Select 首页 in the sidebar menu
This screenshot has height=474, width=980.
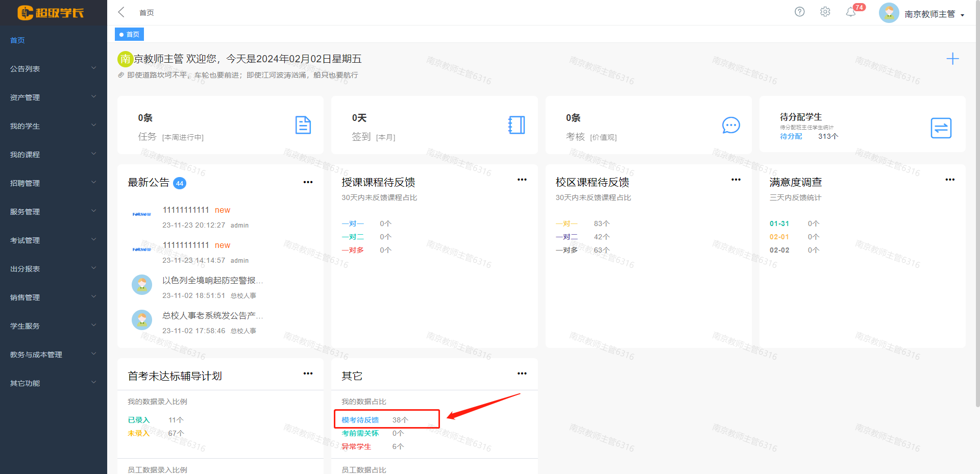(x=17, y=40)
